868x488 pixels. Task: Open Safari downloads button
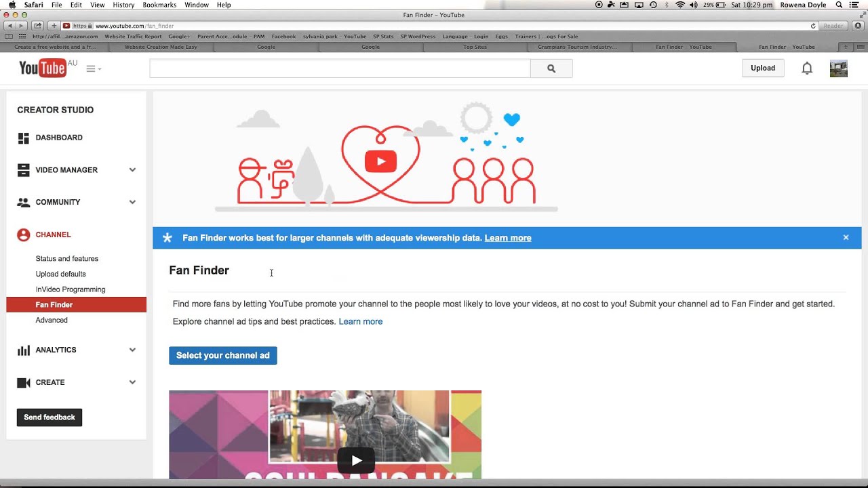858,26
